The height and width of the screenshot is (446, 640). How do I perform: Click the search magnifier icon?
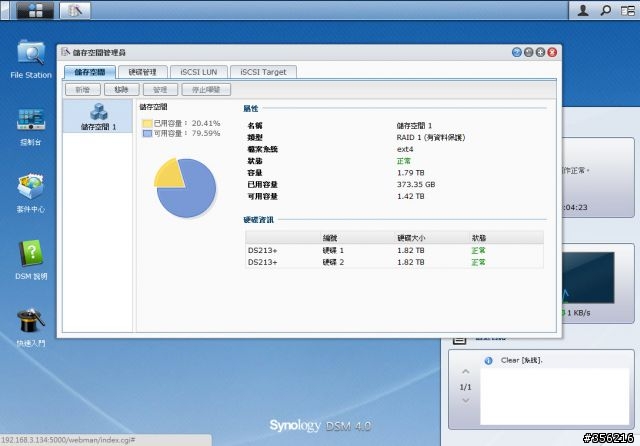(605, 10)
